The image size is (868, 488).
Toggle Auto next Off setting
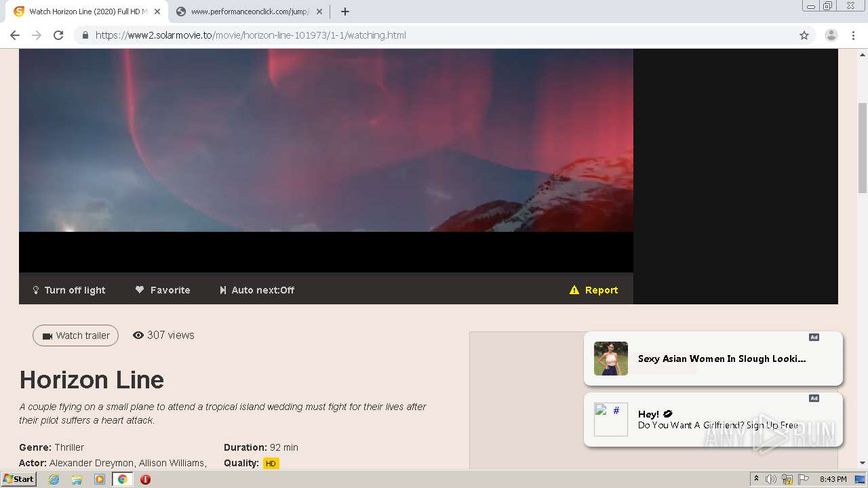257,290
